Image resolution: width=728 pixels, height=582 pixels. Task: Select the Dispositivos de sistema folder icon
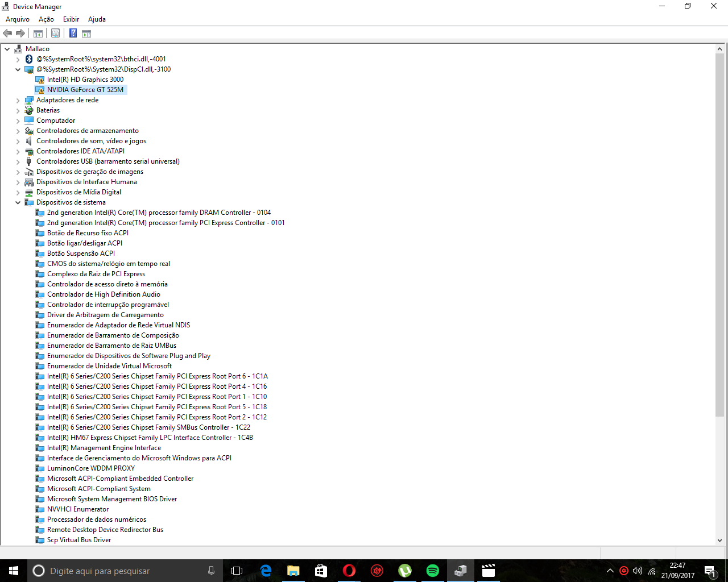(x=29, y=202)
